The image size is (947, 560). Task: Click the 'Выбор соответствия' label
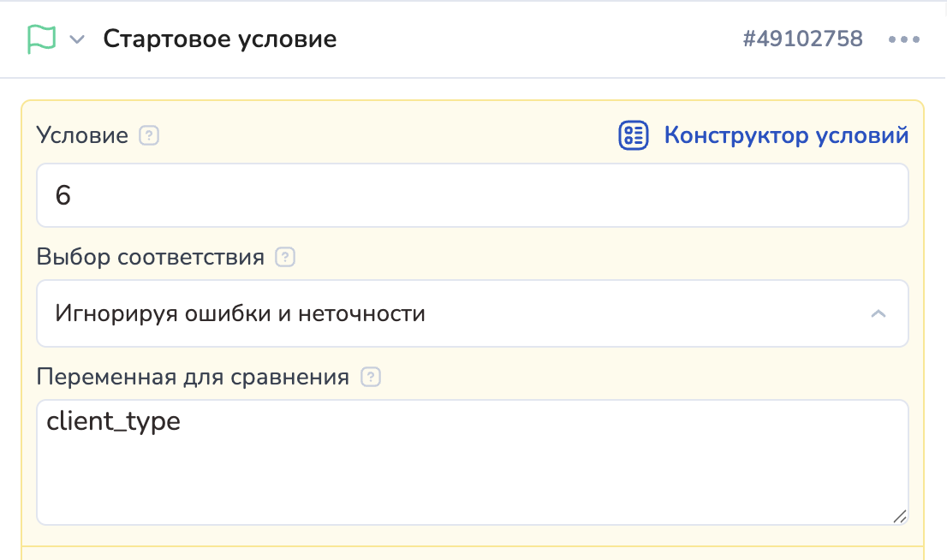click(151, 258)
